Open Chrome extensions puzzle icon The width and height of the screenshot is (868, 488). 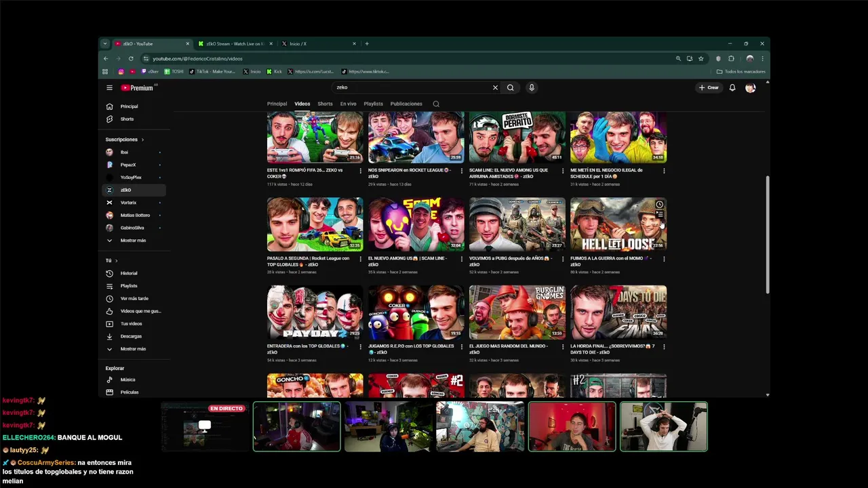click(x=731, y=58)
